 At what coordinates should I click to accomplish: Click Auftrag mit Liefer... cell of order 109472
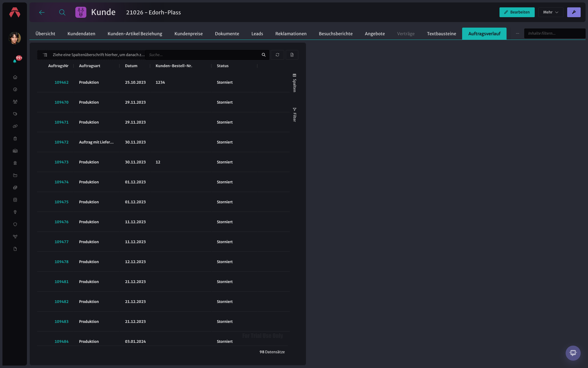(x=96, y=142)
